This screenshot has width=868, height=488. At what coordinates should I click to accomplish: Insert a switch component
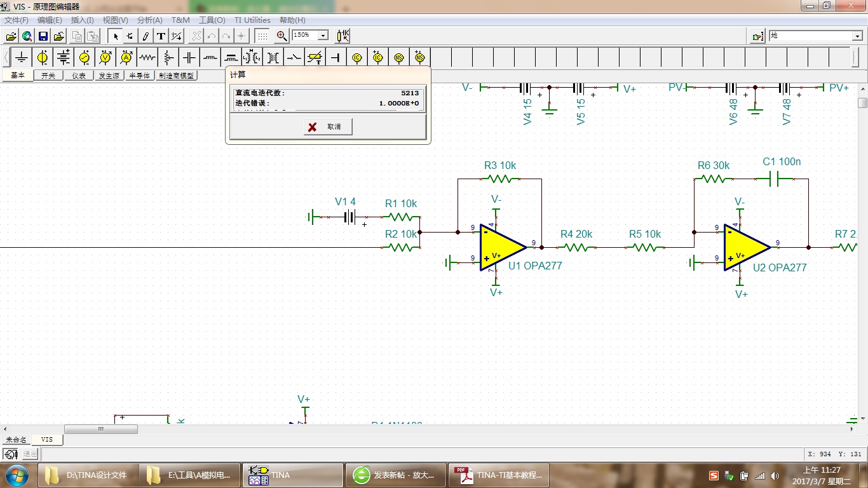point(294,58)
